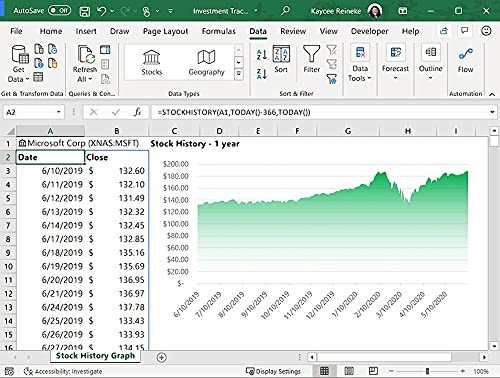Screen dimensions: 500x378
Task: Open the Sort dialog button
Action: pos(281,59)
